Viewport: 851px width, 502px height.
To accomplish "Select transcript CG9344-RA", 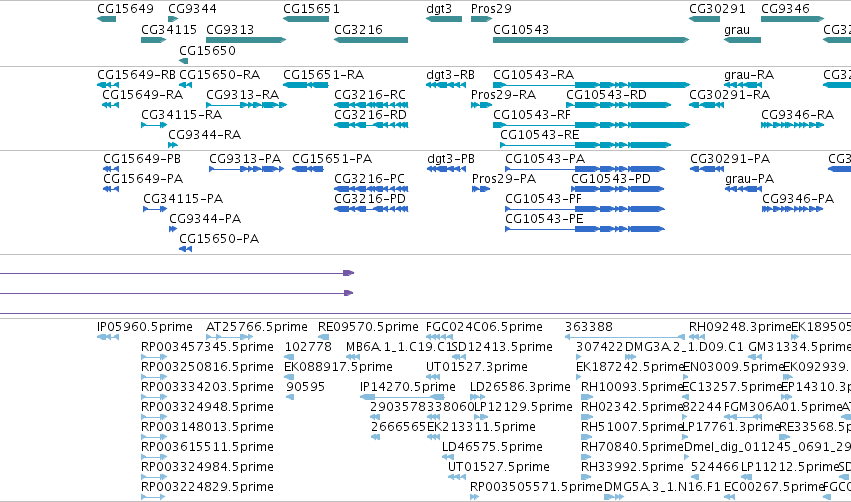I will click(173, 145).
